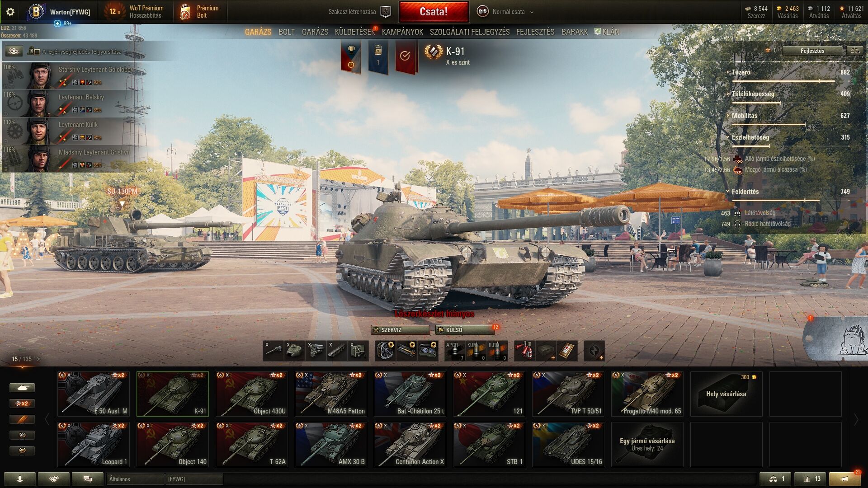Open the gun module slot
Screen dimensions: 868x488
click(x=274, y=351)
